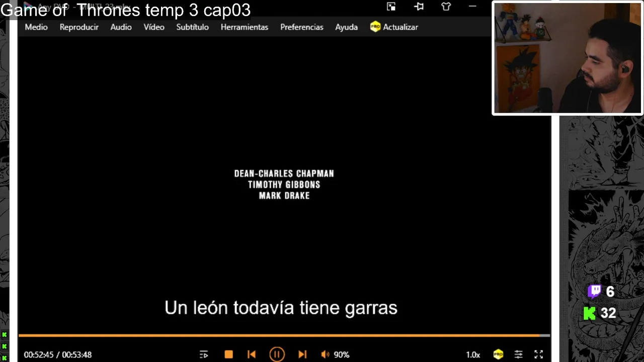This screenshot has height=362, width=644.
Task: Click the credit name Dean-Charles Chapman
Action: (284, 173)
